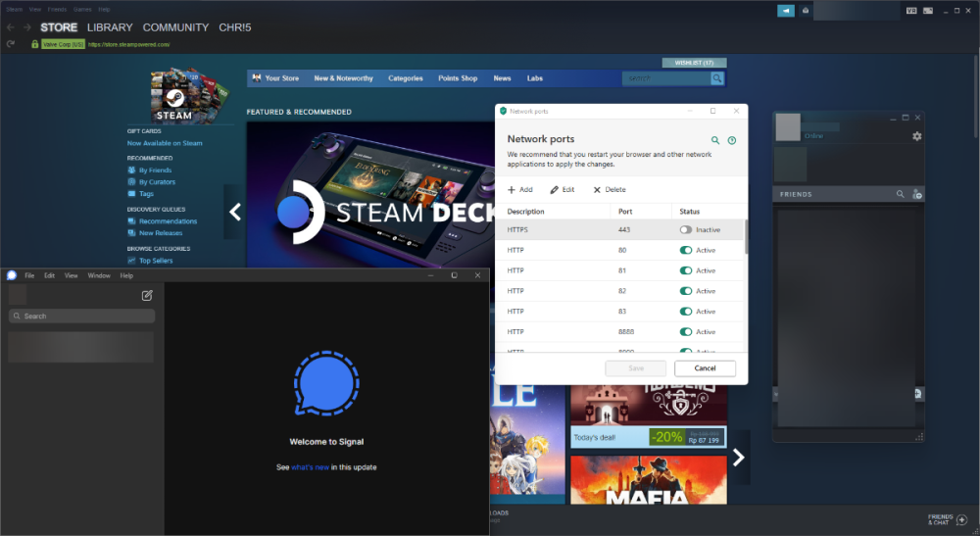Click the Signal search field

tap(82, 317)
